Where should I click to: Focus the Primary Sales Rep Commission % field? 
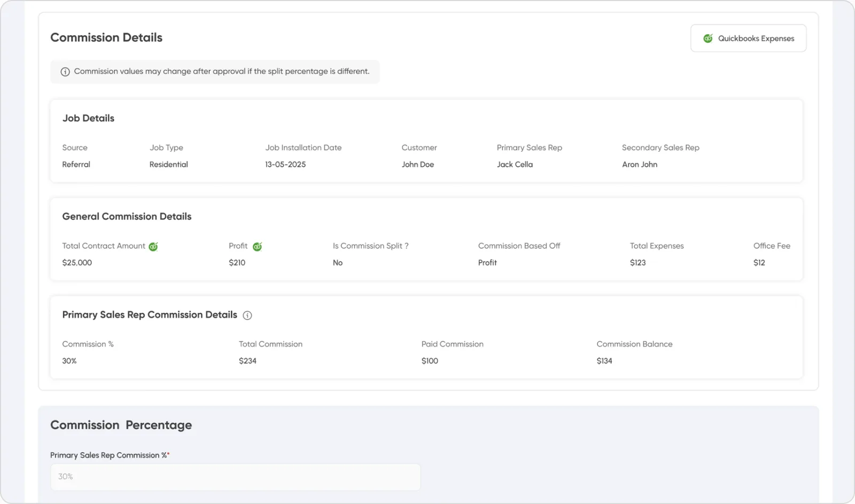point(235,477)
